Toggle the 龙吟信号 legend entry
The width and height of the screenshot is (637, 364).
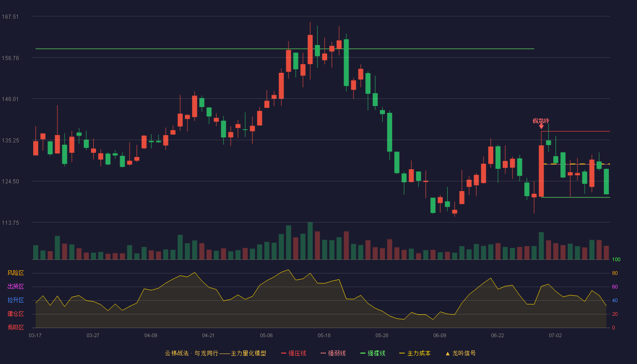tap(460, 353)
